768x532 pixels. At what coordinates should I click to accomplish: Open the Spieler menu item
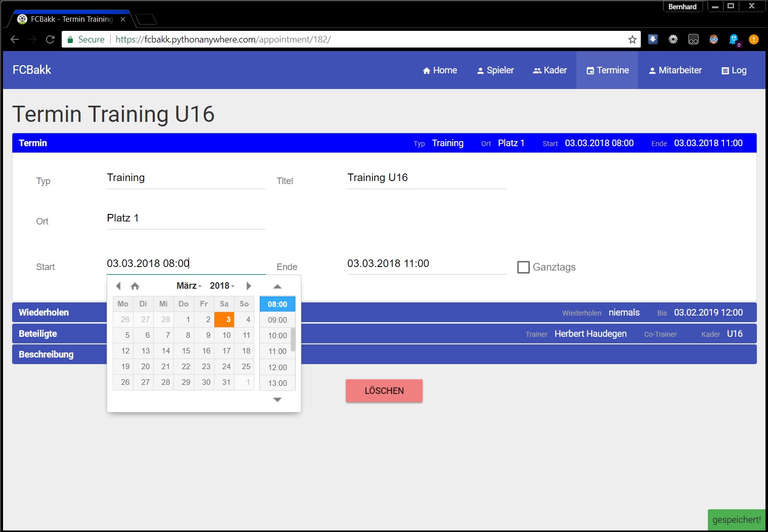pyautogui.click(x=495, y=70)
